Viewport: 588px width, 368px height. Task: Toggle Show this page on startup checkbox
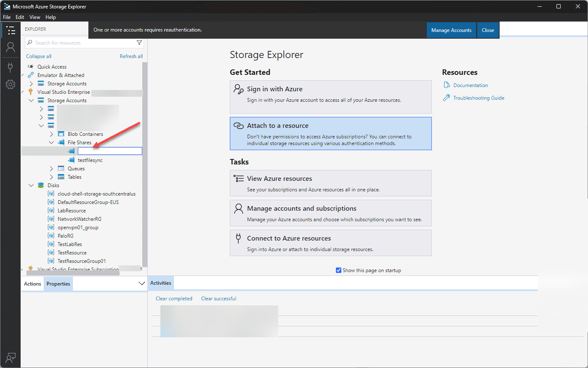click(x=338, y=270)
